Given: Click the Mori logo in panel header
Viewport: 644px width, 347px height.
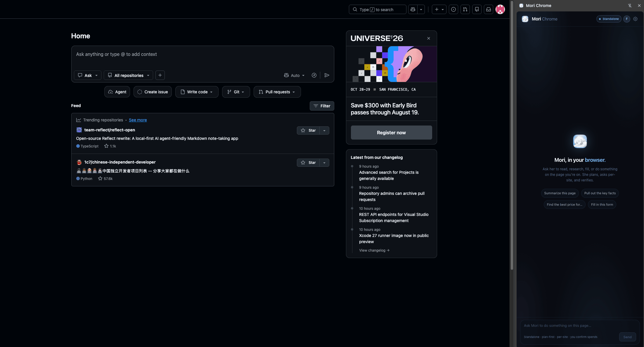Looking at the screenshot, I should 525,19.
